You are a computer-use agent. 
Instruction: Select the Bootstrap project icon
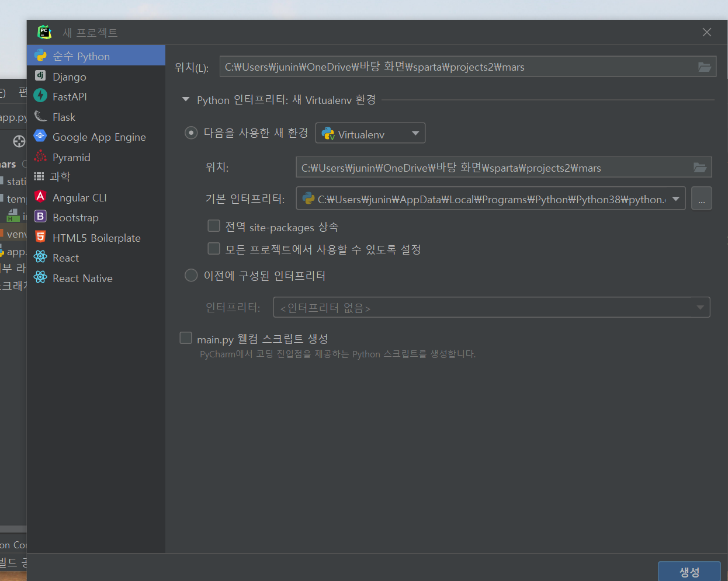tap(40, 217)
